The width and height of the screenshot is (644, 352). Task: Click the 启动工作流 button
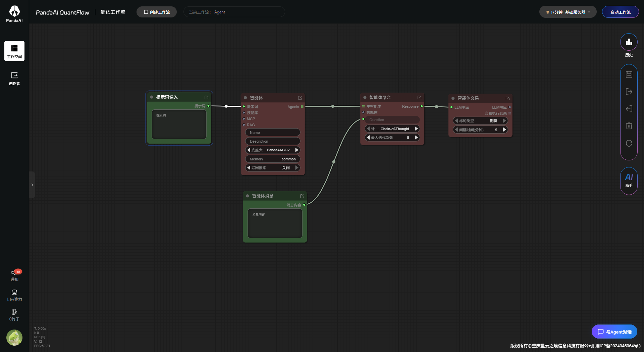pos(620,12)
